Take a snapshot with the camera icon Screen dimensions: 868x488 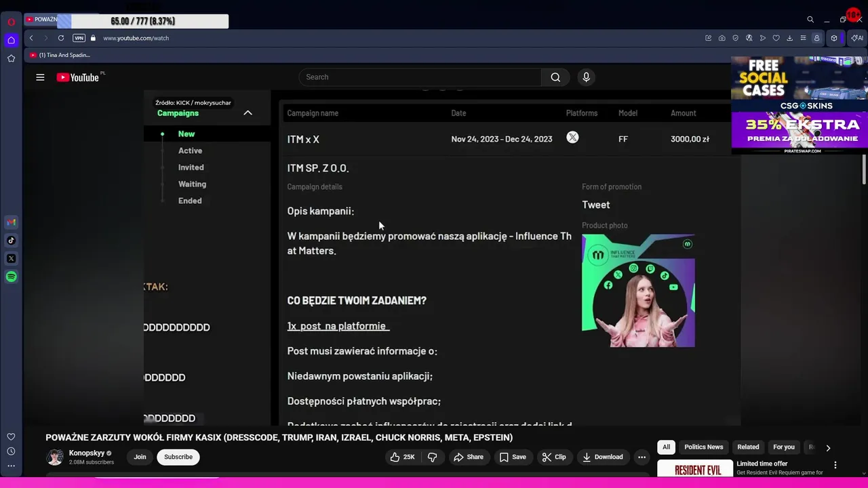[x=722, y=38]
